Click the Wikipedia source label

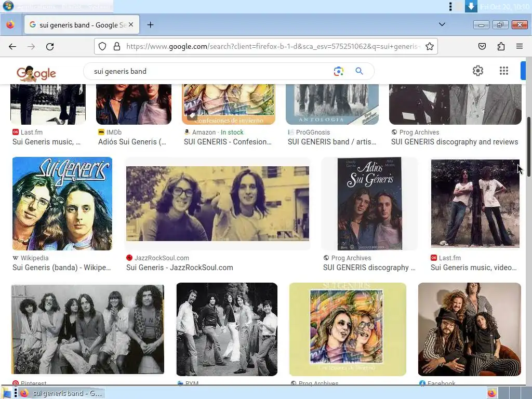tap(35, 258)
